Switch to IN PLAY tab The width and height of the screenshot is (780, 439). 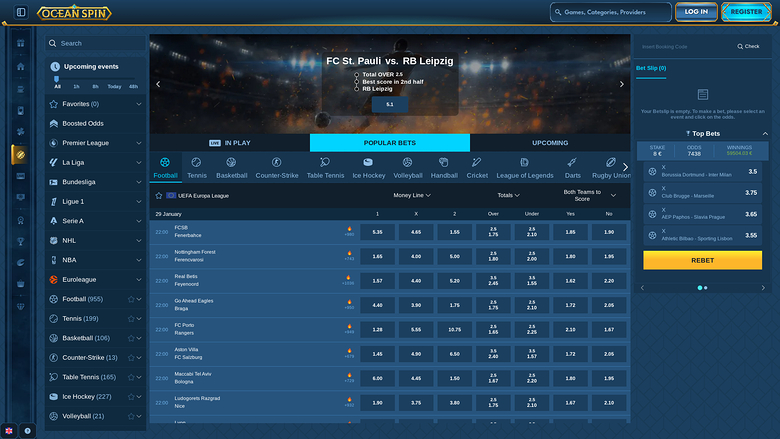229,143
